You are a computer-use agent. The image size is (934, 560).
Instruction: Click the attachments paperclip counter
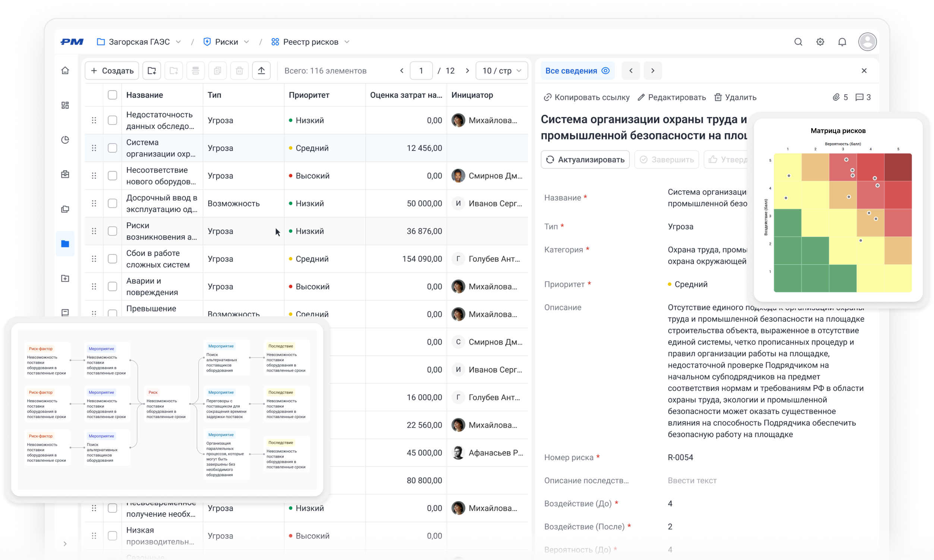click(840, 97)
